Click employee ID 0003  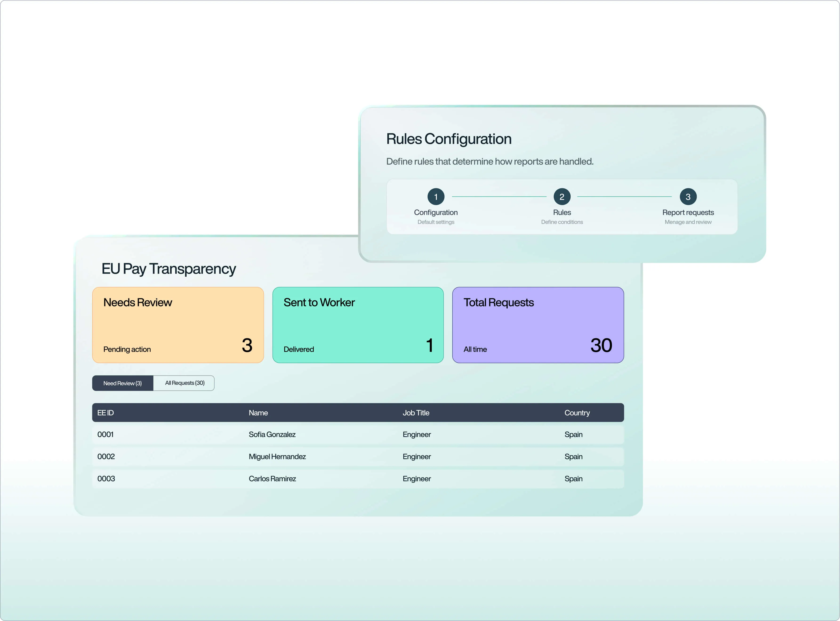[x=106, y=479]
